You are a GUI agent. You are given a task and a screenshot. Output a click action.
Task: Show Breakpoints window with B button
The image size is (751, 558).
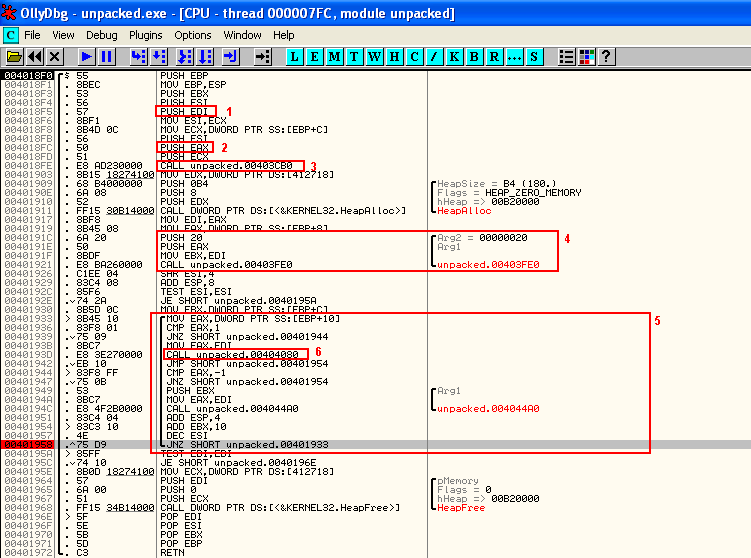(474, 57)
